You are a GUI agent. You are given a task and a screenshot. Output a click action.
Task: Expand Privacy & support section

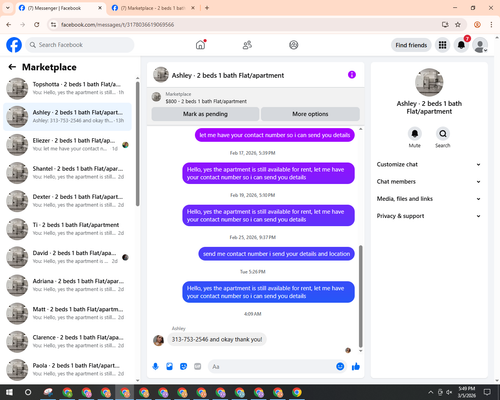pyautogui.click(x=429, y=216)
